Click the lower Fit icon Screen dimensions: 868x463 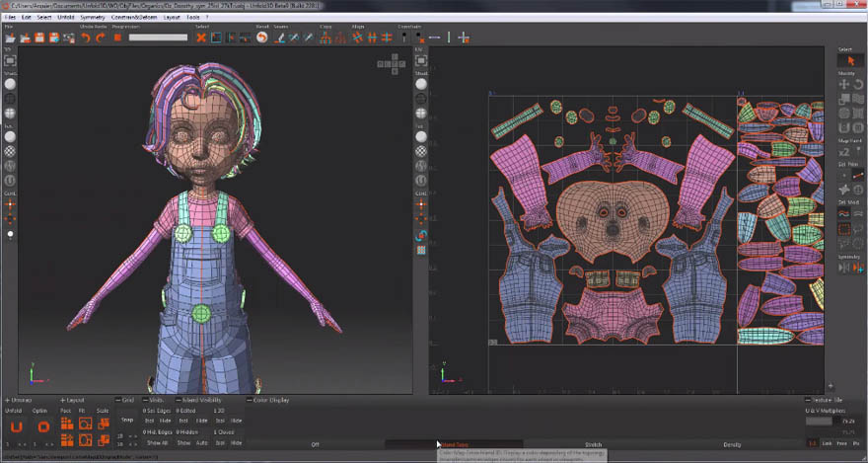pos(85,440)
